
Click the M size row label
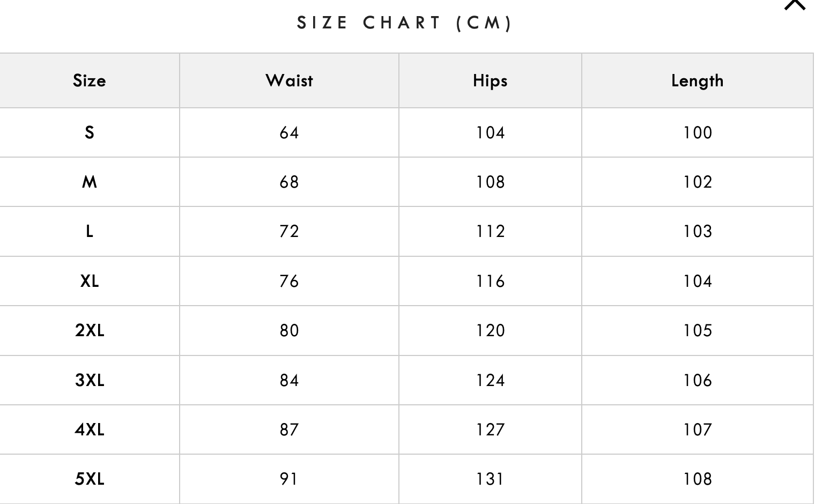pyautogui.click(x=90, y=182)
